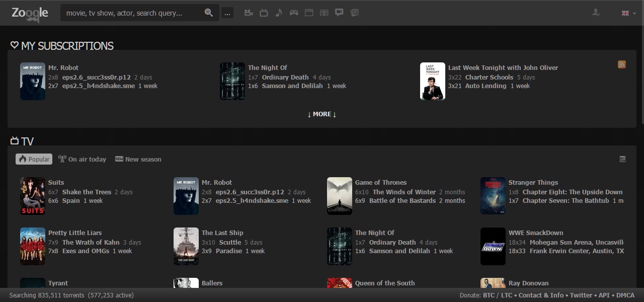644x302 pixels.
Task: Select the 'Popular' TV filter
Action: 34,159
